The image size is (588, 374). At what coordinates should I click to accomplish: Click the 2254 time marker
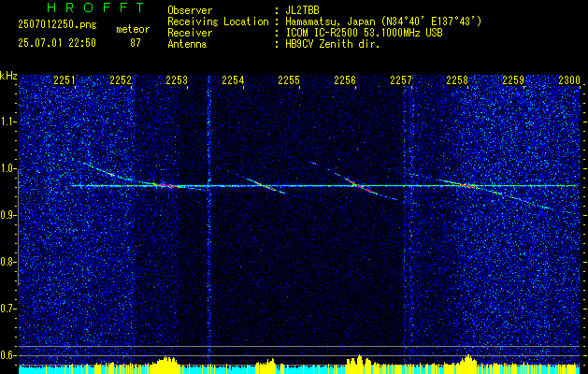click(233, 79)
